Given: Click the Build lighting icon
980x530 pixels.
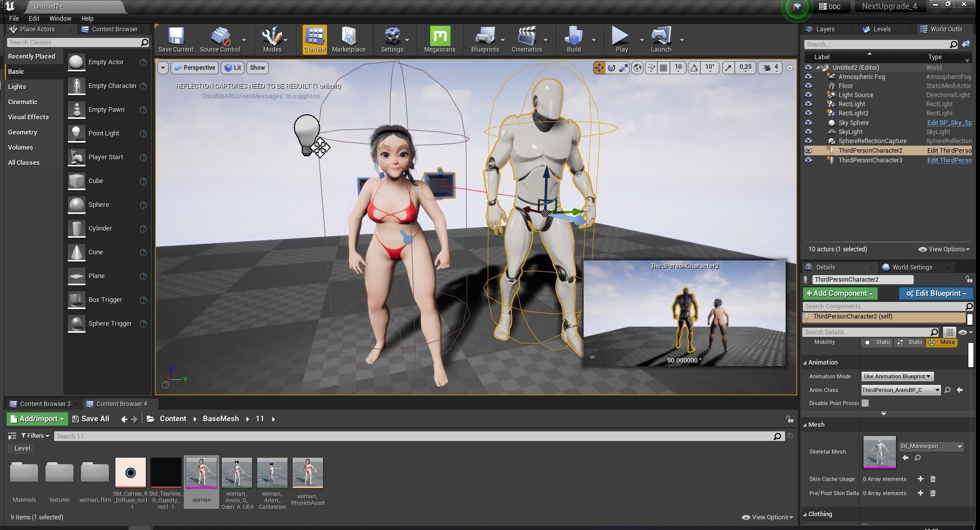Looking at the screenshot, I should click(x=574, y=39).
